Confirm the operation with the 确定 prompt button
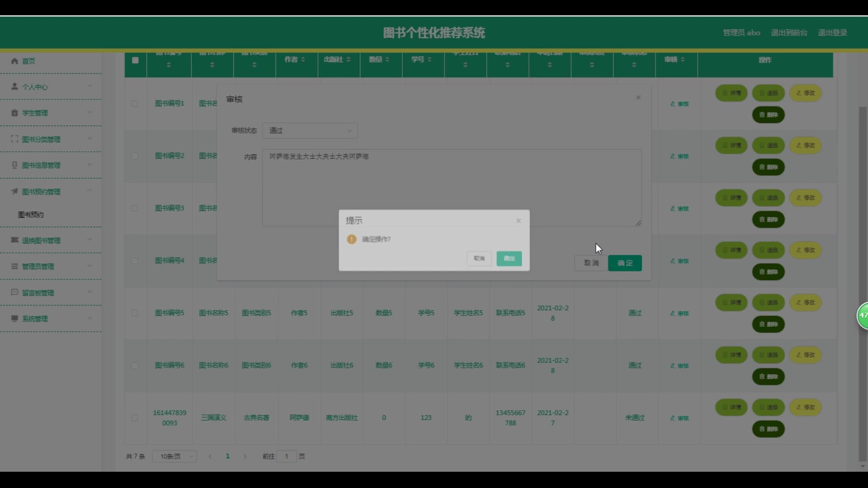Image resolution: width=868 pixels, height=488 pixels. [x=509, y=258]
